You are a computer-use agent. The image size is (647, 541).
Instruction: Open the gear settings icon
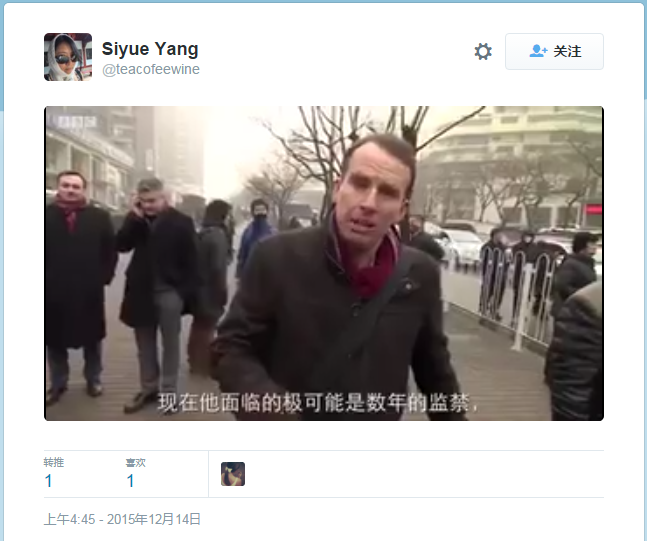[x=483, y=52]
